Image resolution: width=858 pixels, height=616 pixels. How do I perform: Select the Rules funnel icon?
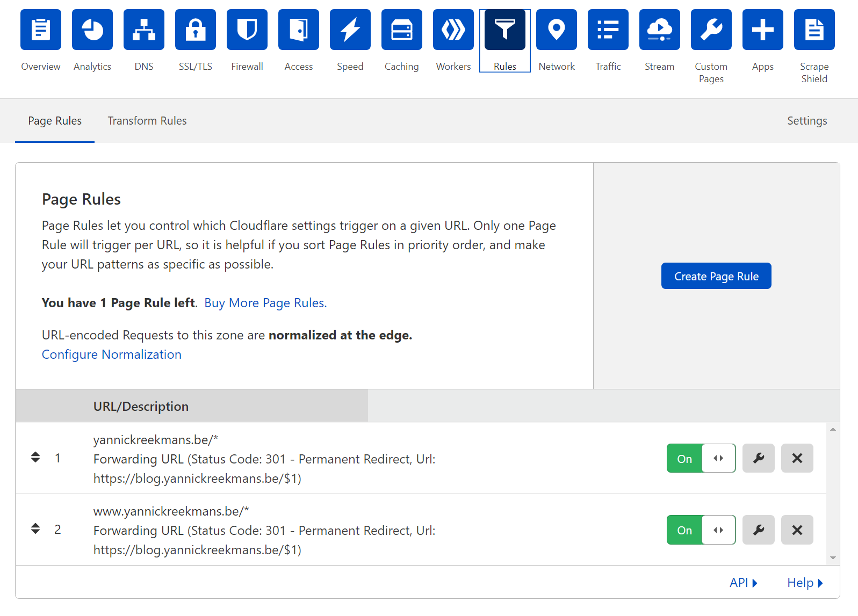coord(505,30)
